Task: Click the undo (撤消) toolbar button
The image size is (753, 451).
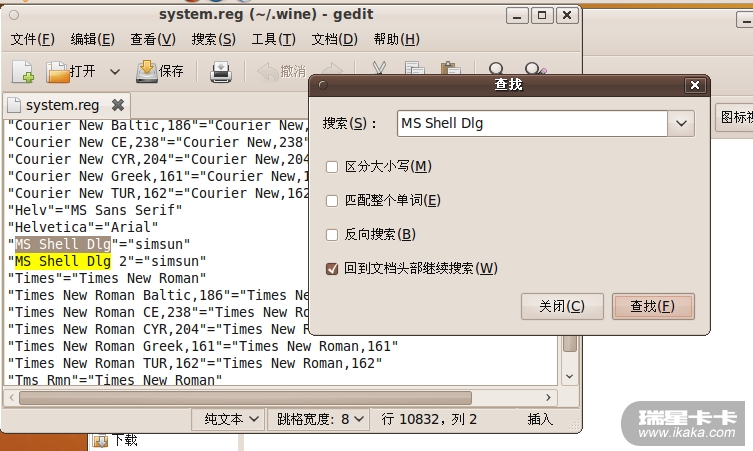Action: pos(282,72)
